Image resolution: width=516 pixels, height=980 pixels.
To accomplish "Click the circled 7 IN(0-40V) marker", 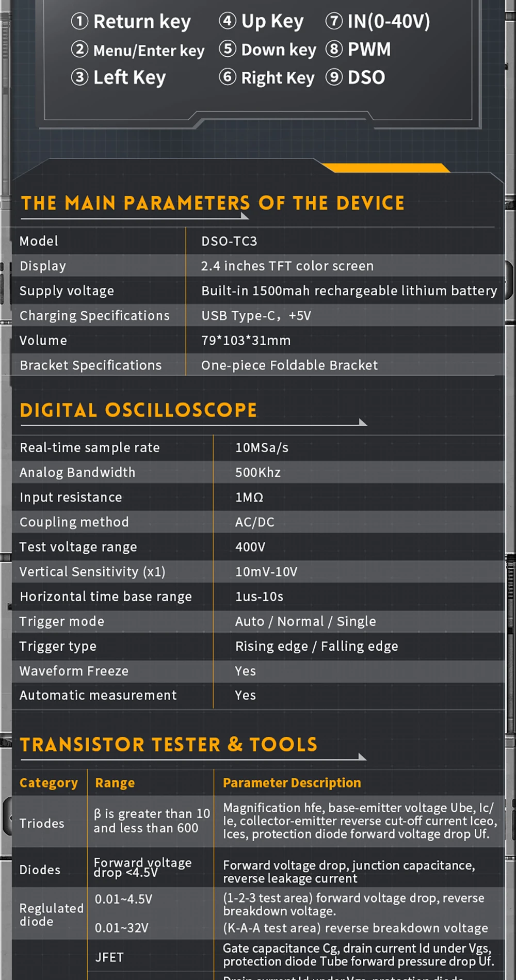I will (x=334, y=21).
